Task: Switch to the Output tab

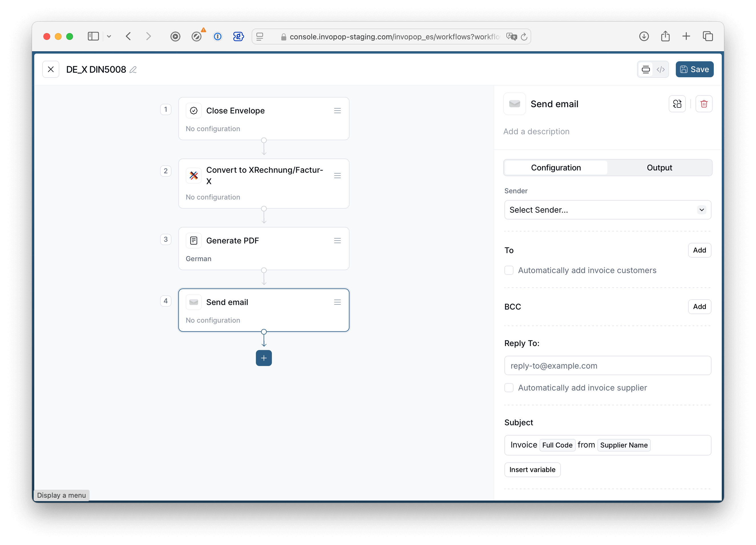Action: [x=659, y=168]
